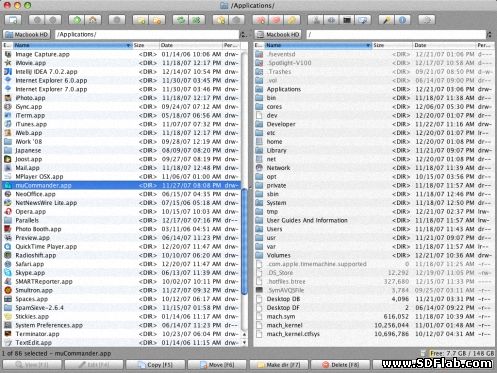
Task: Click the Add bookmark red icon
Action: (x=261, y=20)
